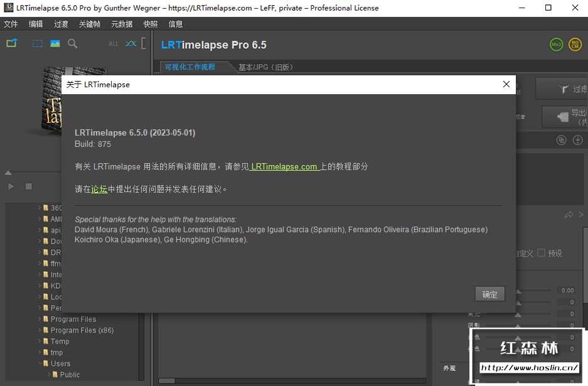
Task: Click the funnel 过滤 button
Action: tap(562, 88)
